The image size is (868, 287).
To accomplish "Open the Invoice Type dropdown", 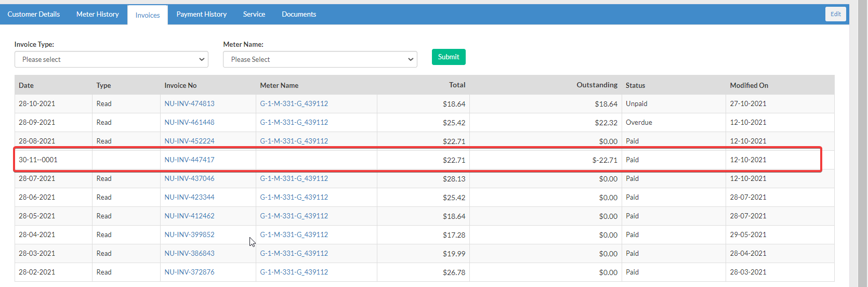I will click(111, 59).
